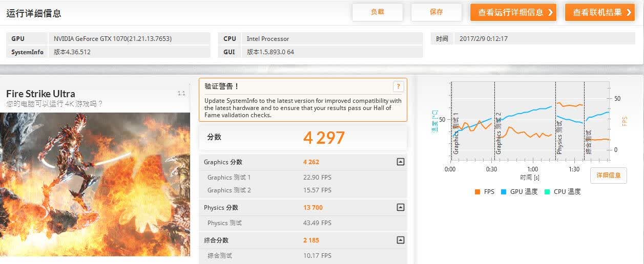
Task: Open 查看运行详细信息
Action: 513,12
